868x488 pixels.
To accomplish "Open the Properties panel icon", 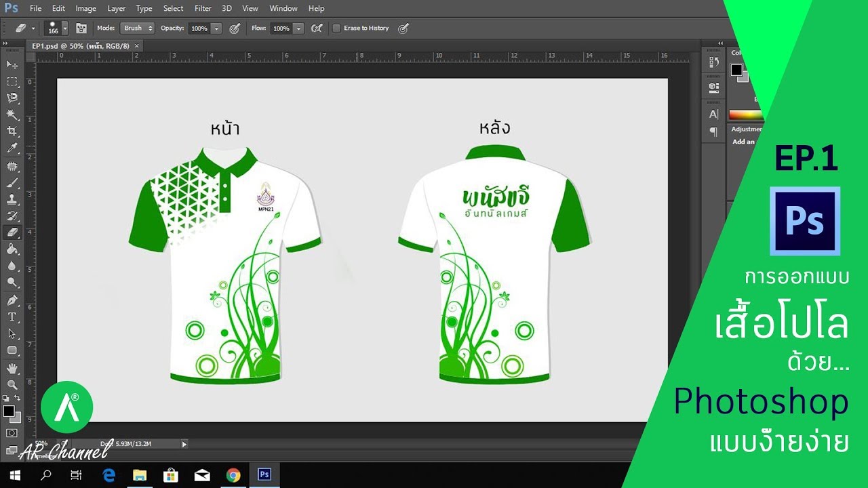I will [713, 87].
